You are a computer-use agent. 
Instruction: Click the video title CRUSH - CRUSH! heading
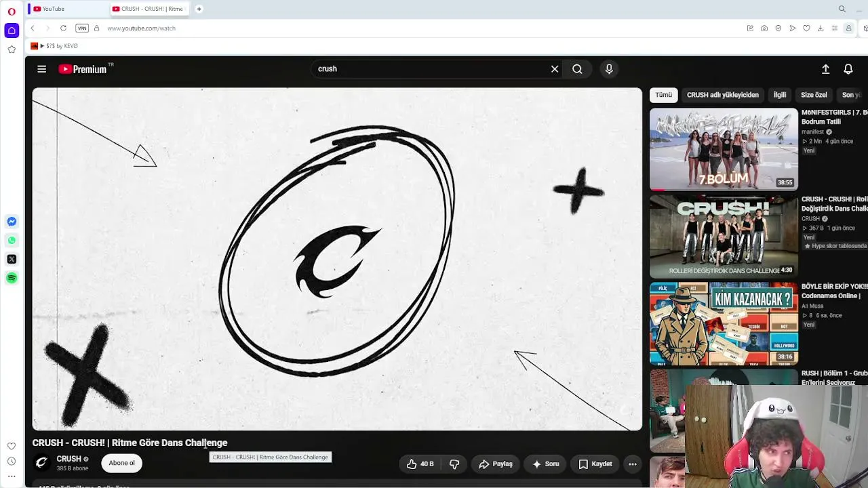click(x=130, y=443)
